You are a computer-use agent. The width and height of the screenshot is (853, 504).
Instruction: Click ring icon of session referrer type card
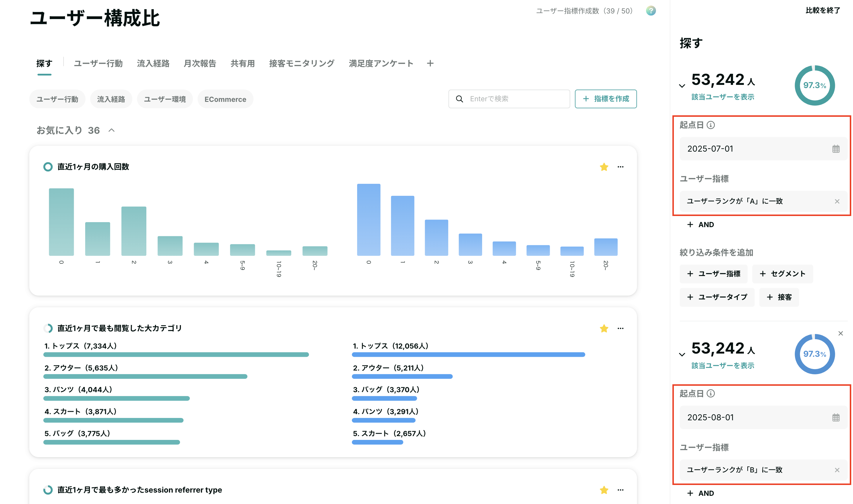point(48,490)
